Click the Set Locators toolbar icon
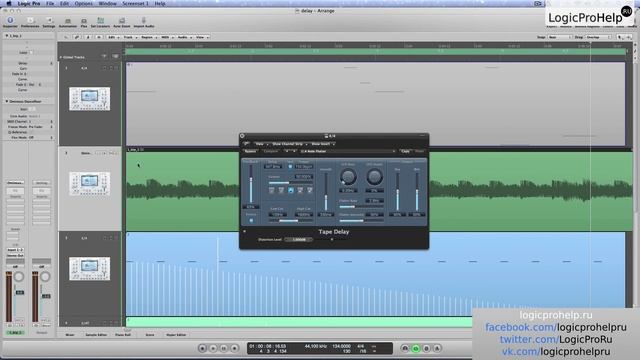This screenshot has width=640, height=360. pos(100,22)
